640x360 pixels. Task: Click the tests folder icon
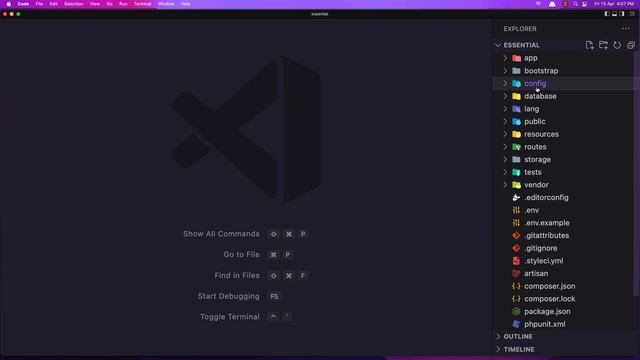[x=516, y=172]
